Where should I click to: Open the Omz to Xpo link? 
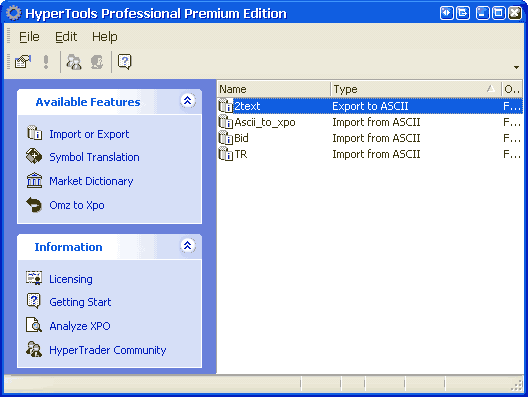coord(77,205)
